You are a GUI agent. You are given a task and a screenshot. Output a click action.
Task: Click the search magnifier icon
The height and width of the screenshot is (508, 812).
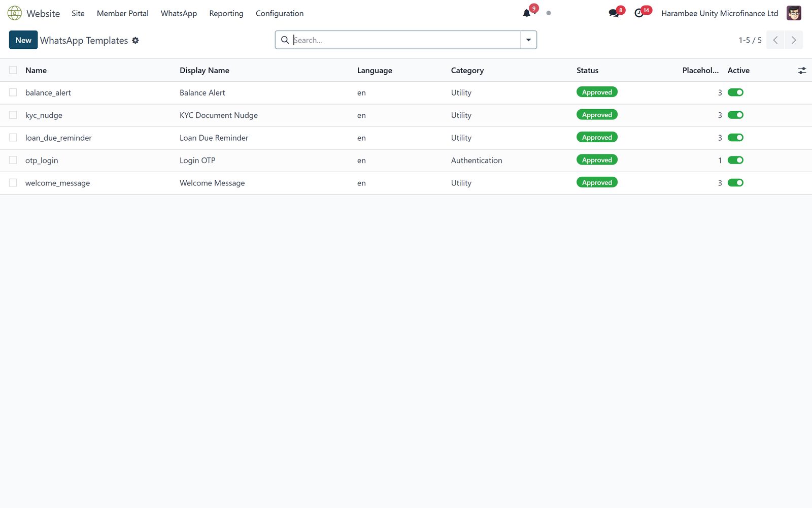(x=285, y=40)
